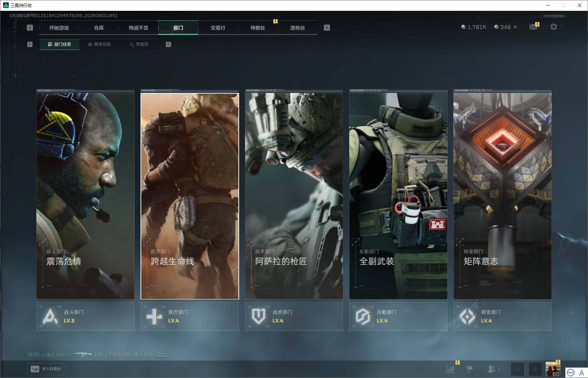Click the 战斗部门 LV.3 level text
The height and width of the screenshot is (378, 588).
click(x=69, y=321)
